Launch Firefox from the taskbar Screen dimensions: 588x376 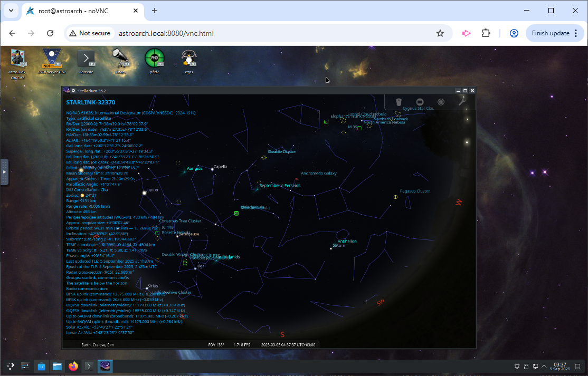tap(73, 366)
